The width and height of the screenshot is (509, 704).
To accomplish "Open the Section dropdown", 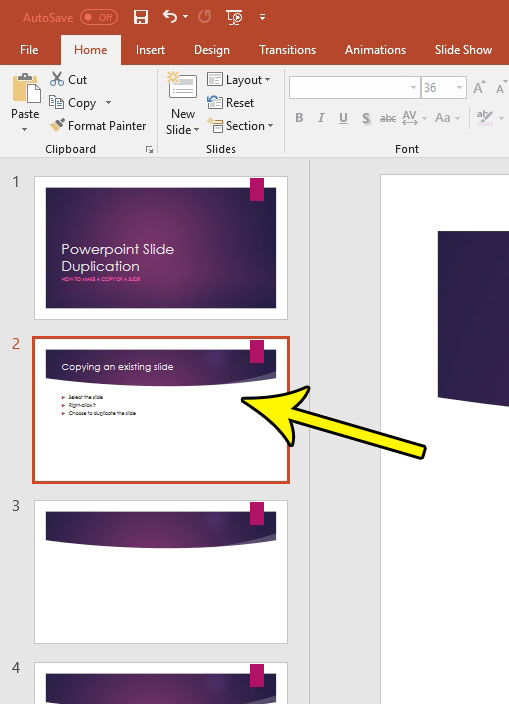I will tap(240, 126).
